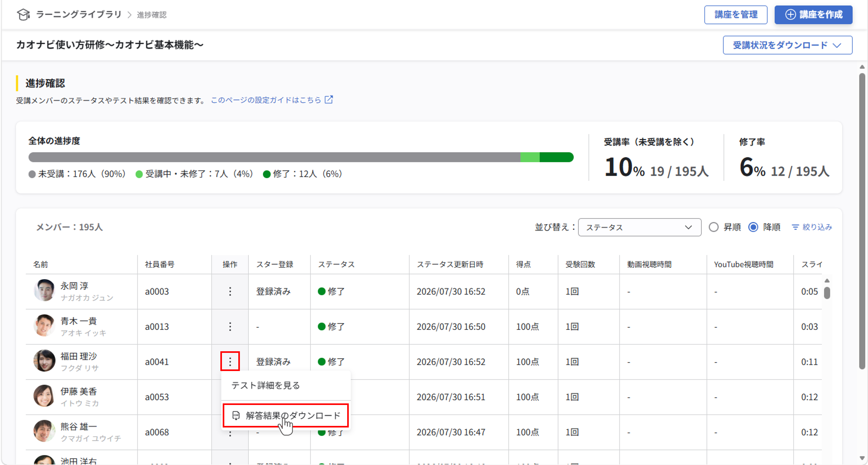Click the 講座を作成 button
The width and height of the screenshot is (868, 465).
813,14
